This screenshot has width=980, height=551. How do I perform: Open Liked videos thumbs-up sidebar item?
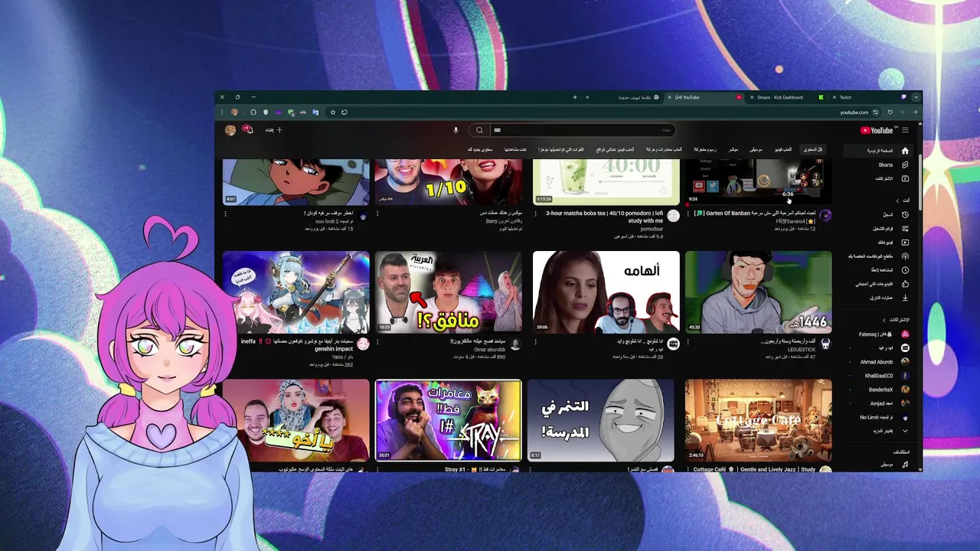pos(904,284)
